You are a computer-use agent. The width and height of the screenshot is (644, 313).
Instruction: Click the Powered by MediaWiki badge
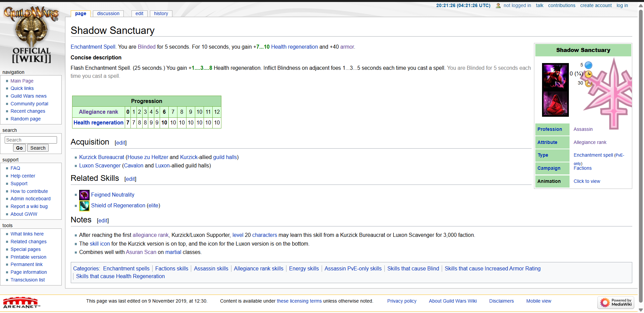coord(616,302)
